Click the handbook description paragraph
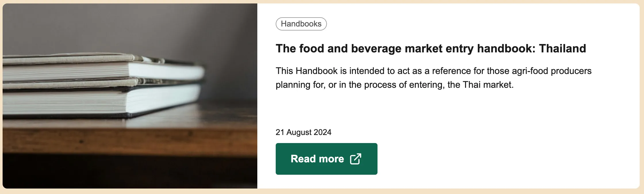Image resolution: width=644 pixels, height=194 pixels. pos(433,78)
